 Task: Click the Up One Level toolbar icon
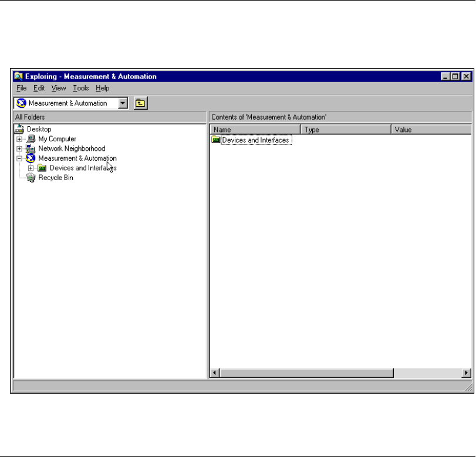click(x=140, y=103)
